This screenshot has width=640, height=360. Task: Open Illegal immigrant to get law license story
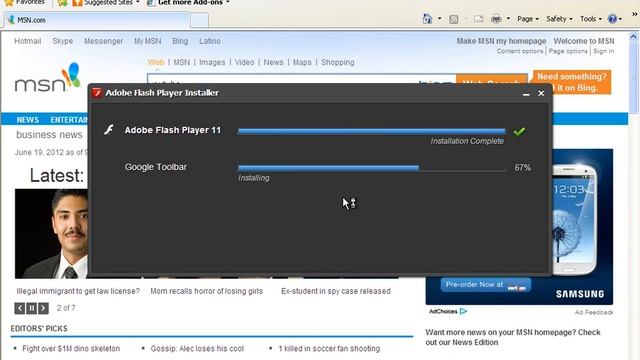pos(78,291)
